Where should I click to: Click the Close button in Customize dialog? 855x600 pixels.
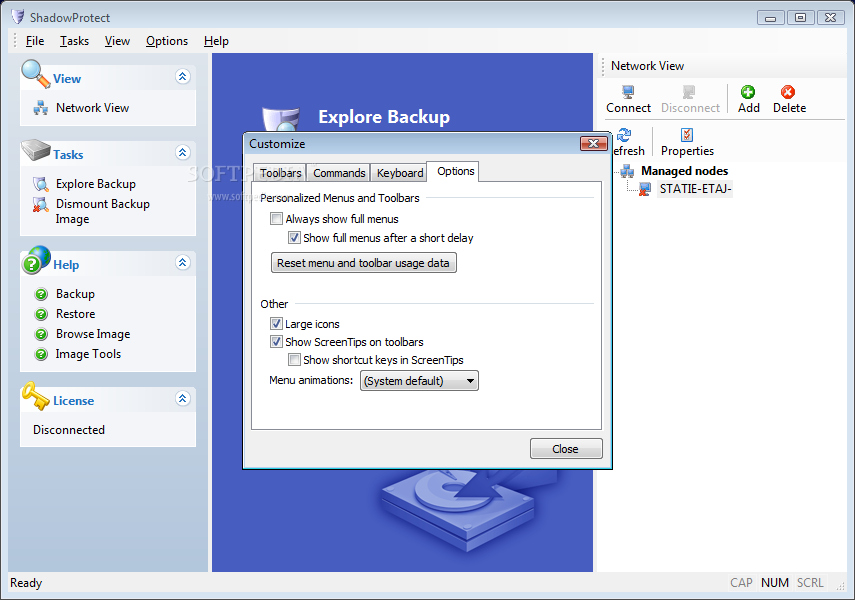[x=566, y=449]
